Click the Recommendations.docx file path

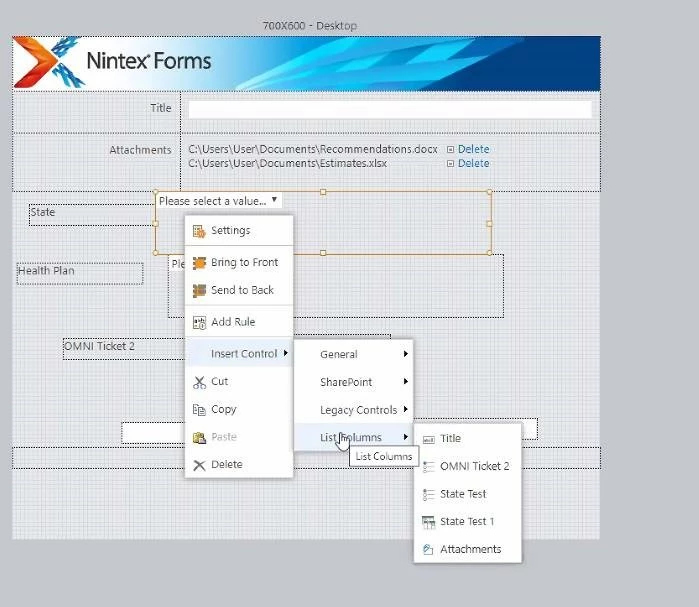tap(312, 149)
